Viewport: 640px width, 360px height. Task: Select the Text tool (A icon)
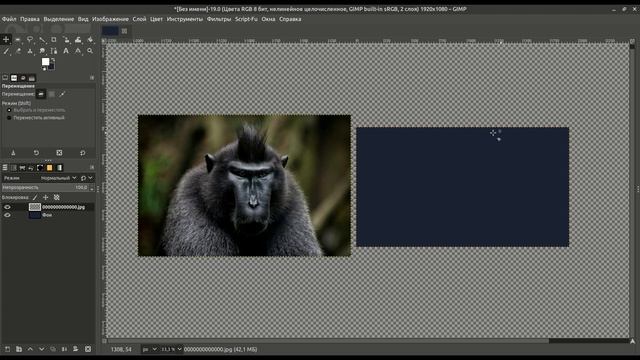click(66, 51)
